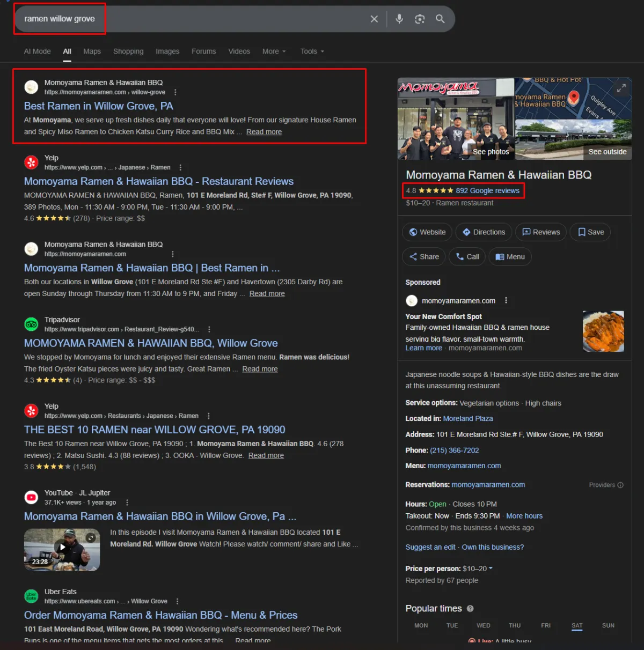Open the Tools dropdown
The height and width of the screenshot is (650, 644).
312,51
